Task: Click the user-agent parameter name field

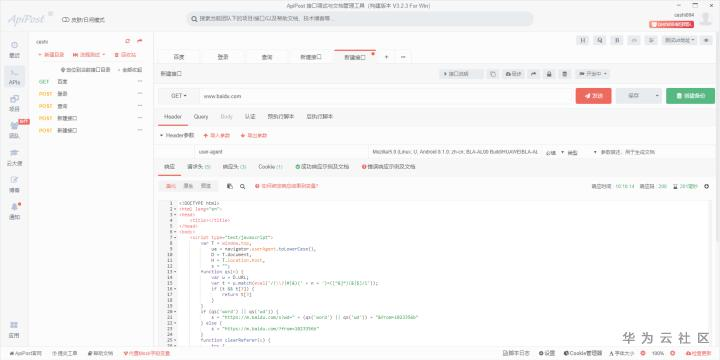Action: click(280, 152)
